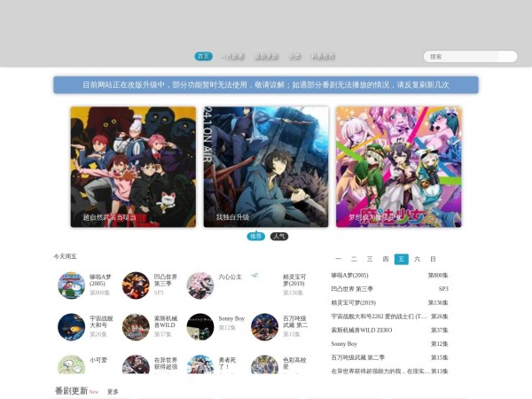Open the 索斯机械兽WILD circular icon
532x399 pixels.
click(x=136, y=327)
